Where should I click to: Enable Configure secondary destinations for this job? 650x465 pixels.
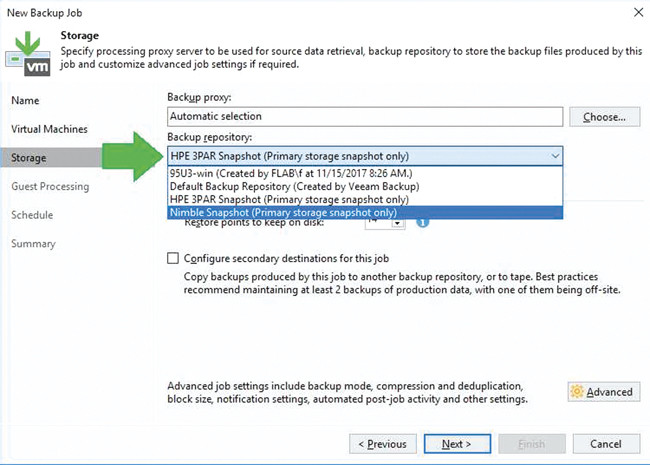pyautogui.click(x=174, y=257)
